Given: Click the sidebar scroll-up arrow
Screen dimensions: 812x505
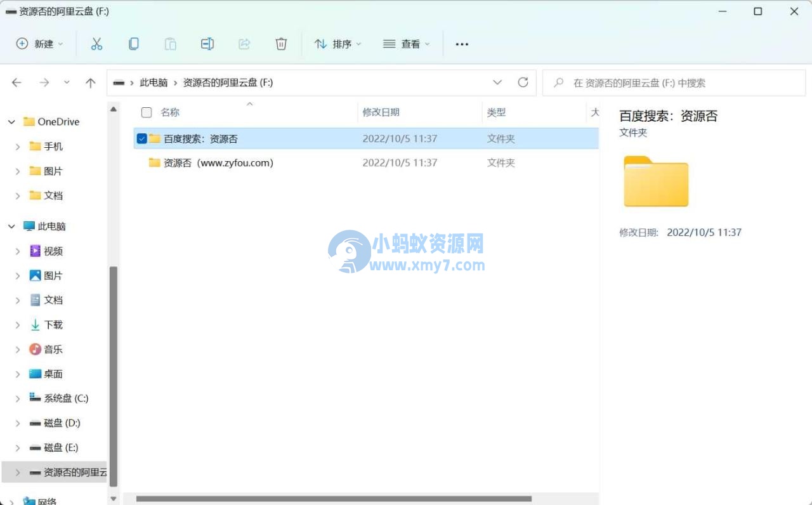Looking at the screenshot, I should pos(114,109).
